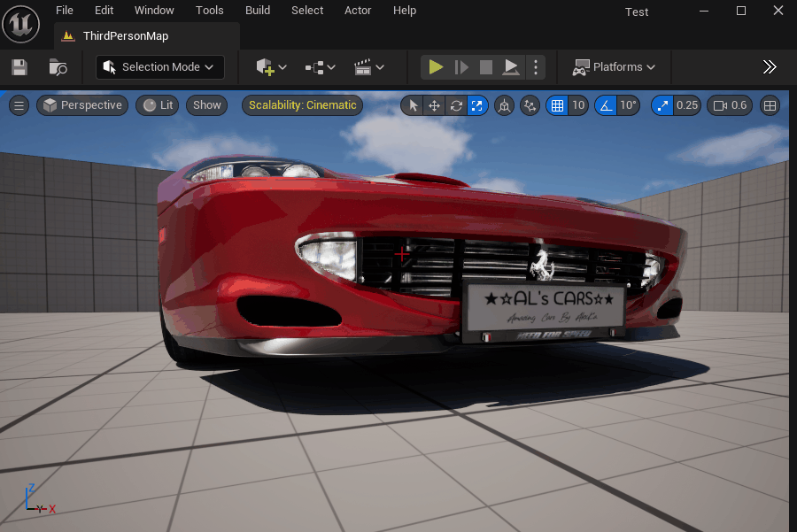Stop the play session
797x532 pixels.
(486, 67)
